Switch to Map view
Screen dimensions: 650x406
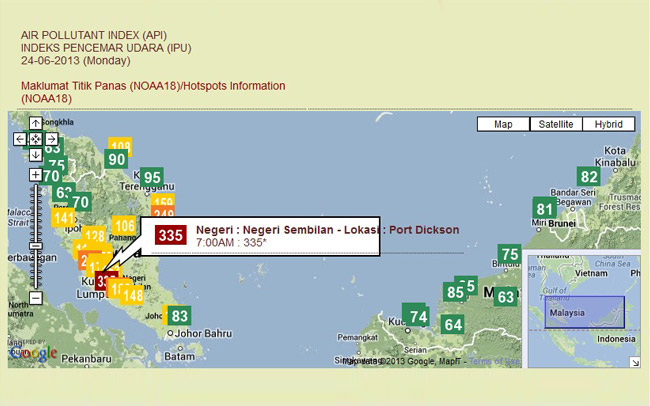pyautogui.click(x=503, y=124)
